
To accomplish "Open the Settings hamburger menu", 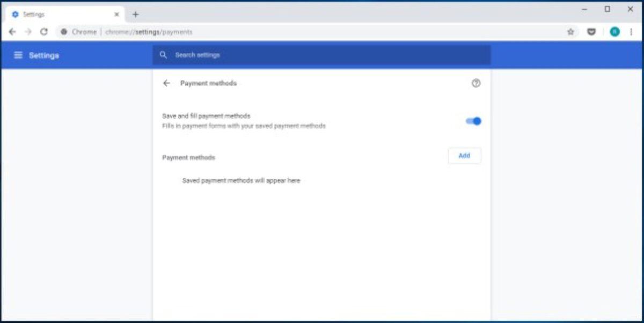I will 18,55.
